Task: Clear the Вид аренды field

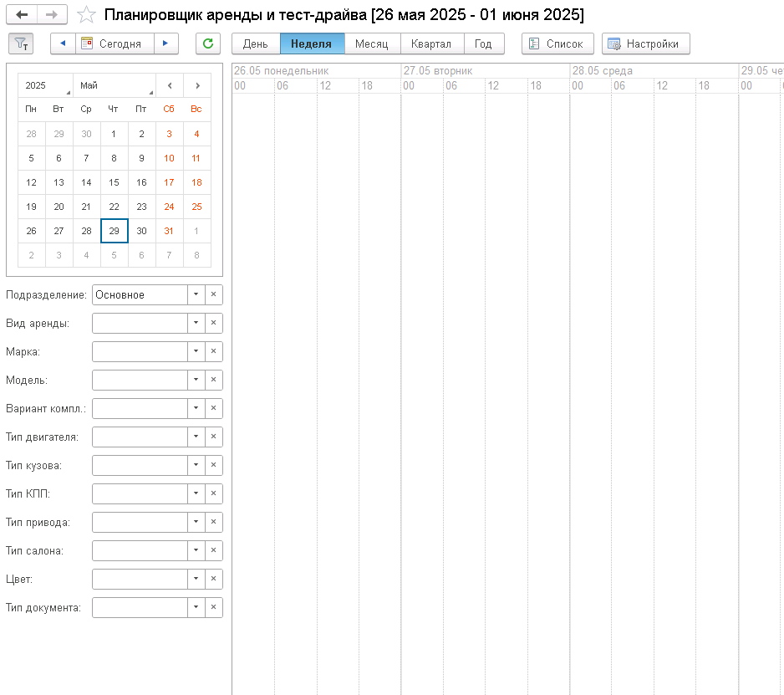Action: pyautogui.click(x=213, y=323)
